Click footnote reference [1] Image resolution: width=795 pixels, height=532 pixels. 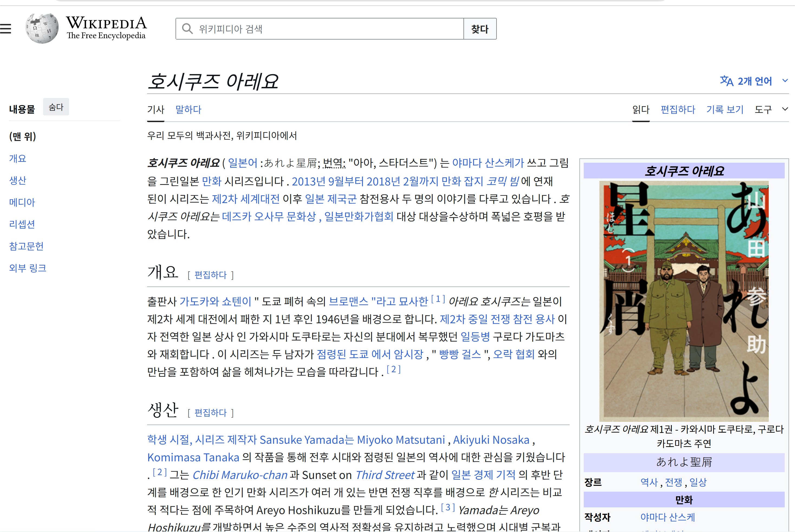coord(438,299)
